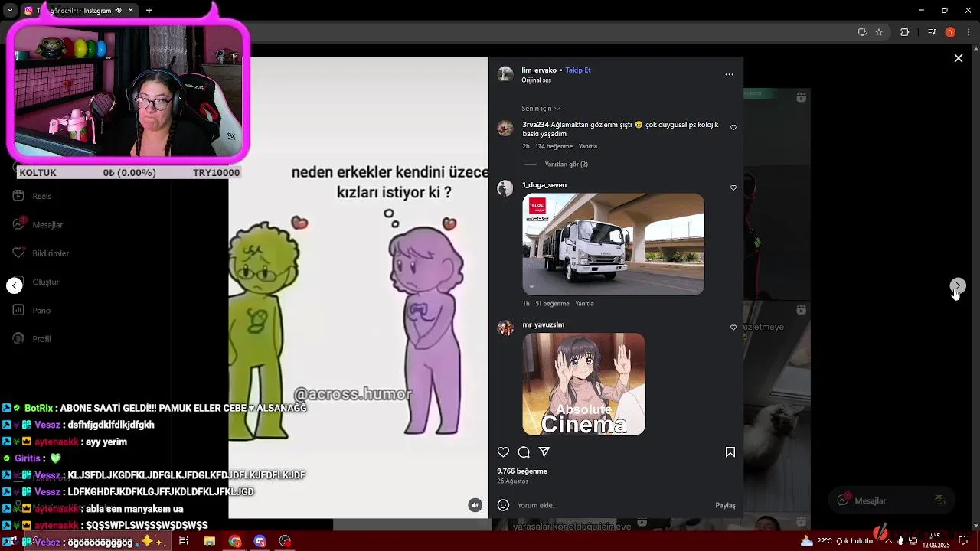Share the post with paper plane icon
Image resolution: width=980 pixels, height=551 pixels.
tap(544, 452)
